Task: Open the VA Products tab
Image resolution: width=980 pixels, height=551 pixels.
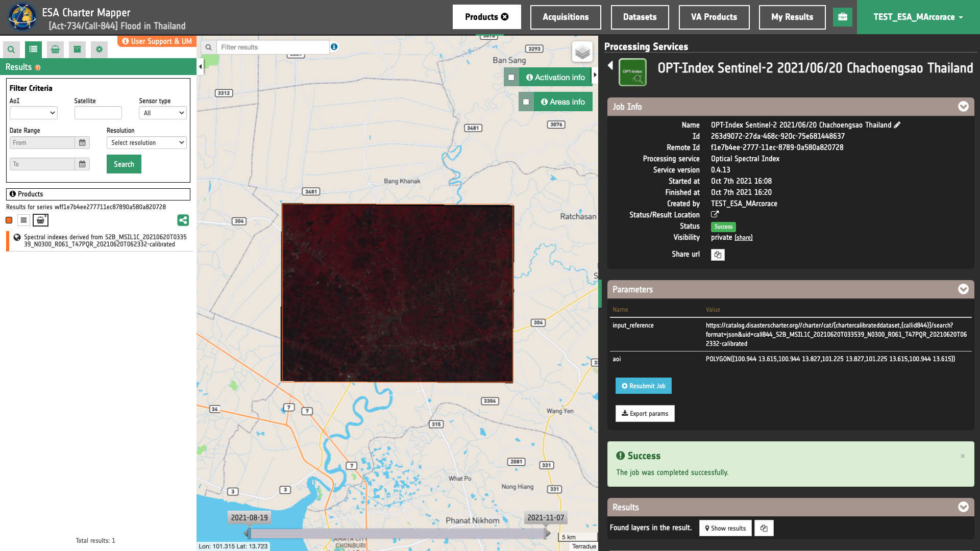Action: pos(714,17)
